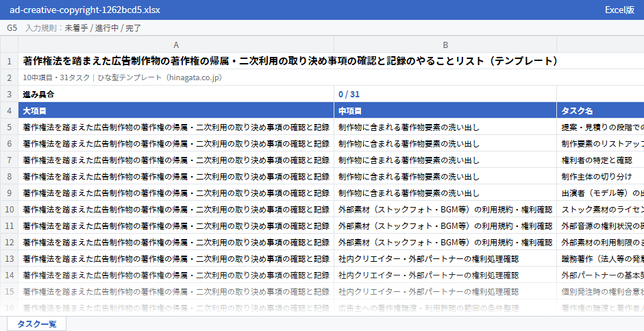Click the G5 cell reference box

(x=12, y=28)
